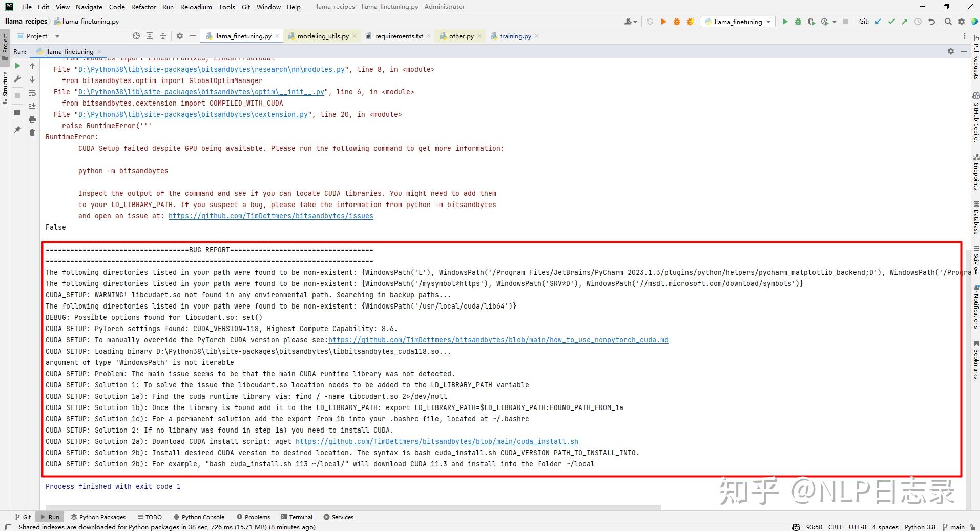980x531 pixels.
Task: Expand profiler run options arrow
Action: point(835,22)
